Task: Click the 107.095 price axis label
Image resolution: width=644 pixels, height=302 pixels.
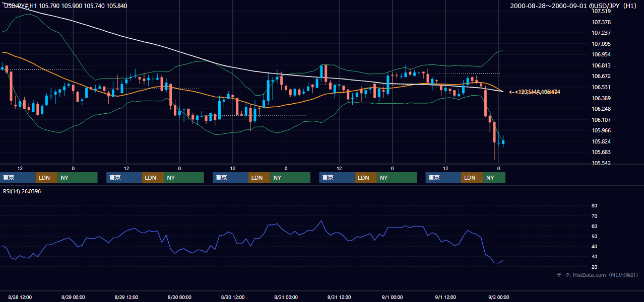Action: click(x=601, y=44)
